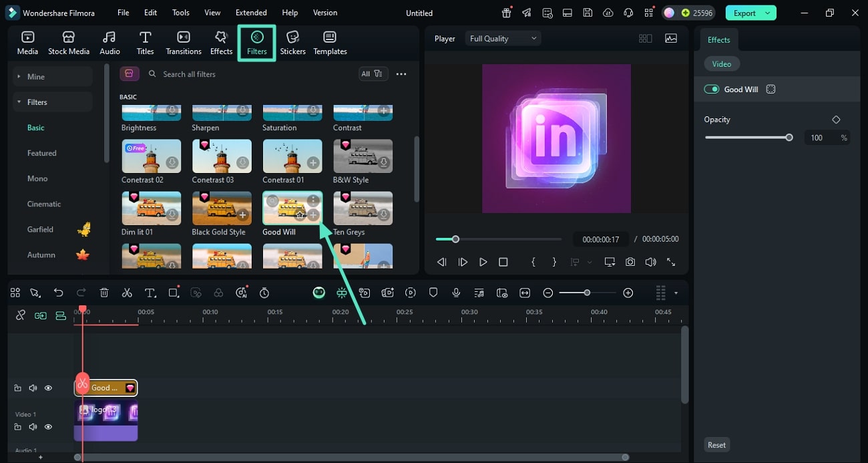Select the Basic filter category
This screenshot has height=463, width=868.
[36, 128]
